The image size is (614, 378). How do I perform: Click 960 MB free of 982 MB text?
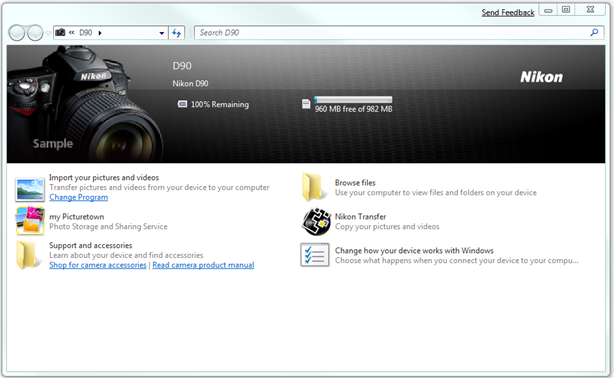[354, 109]
